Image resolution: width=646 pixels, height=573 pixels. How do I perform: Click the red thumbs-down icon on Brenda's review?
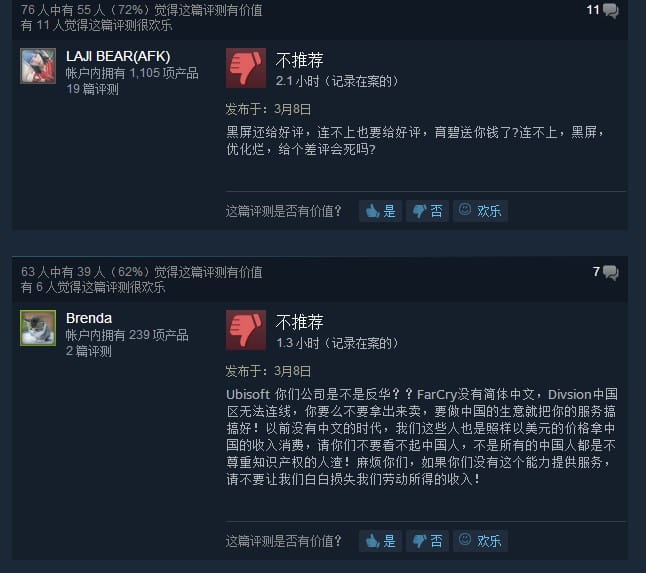tap(246, 330)
